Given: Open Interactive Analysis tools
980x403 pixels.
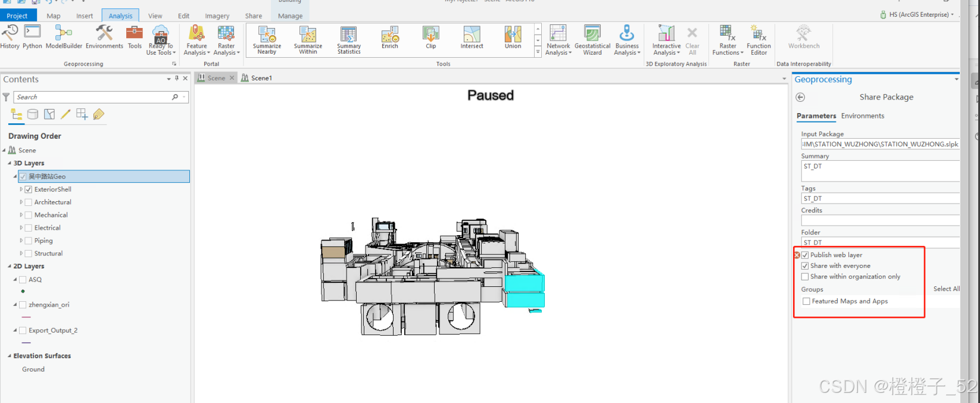Looking at the screenshot, I should pos(666,40).
